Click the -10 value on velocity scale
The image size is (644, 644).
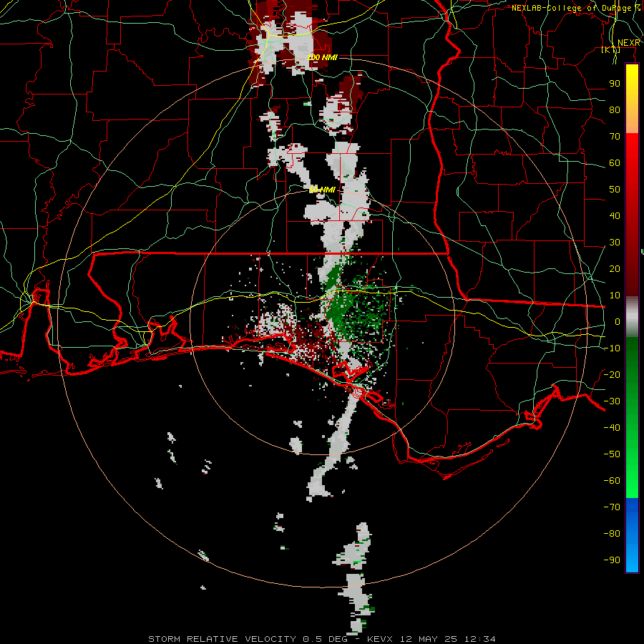click(x=612, y=348)
